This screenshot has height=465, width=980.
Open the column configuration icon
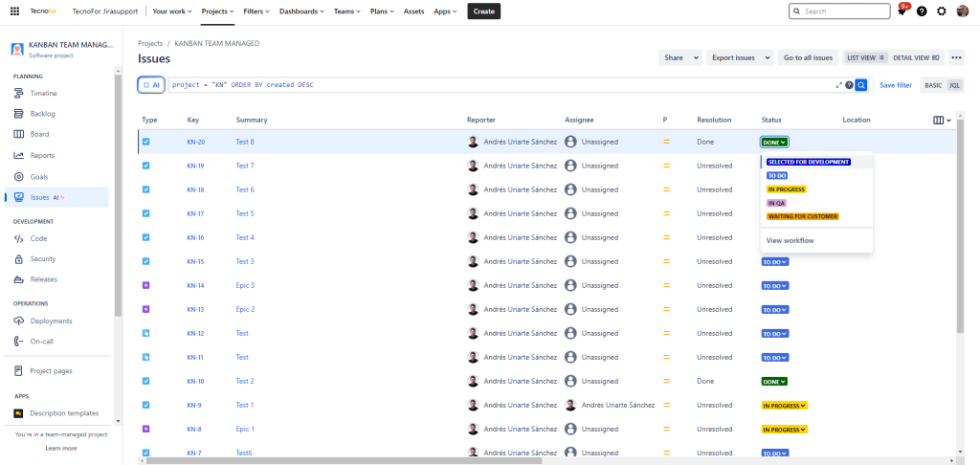pyautogui.click(x=941, y=120)
